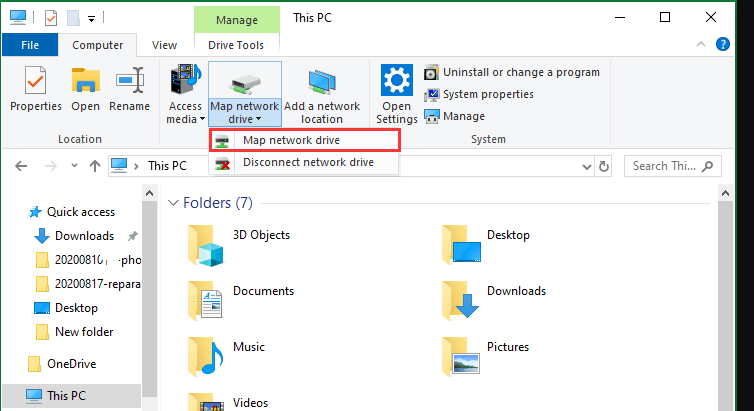Image resolution: width=754 pixels, height=411 pixels.
Task: Refresh the This PC view
Action: 603,167
